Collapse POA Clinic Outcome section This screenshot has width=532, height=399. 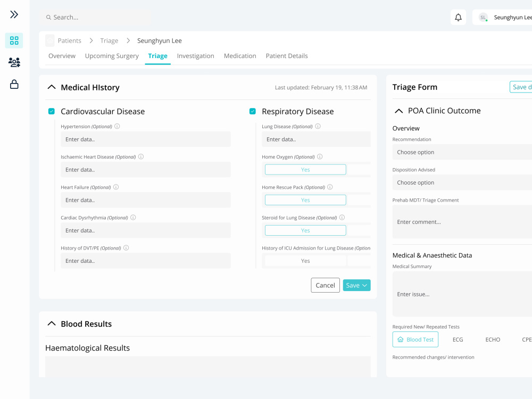pyautogui.click(x=399, y=111)
